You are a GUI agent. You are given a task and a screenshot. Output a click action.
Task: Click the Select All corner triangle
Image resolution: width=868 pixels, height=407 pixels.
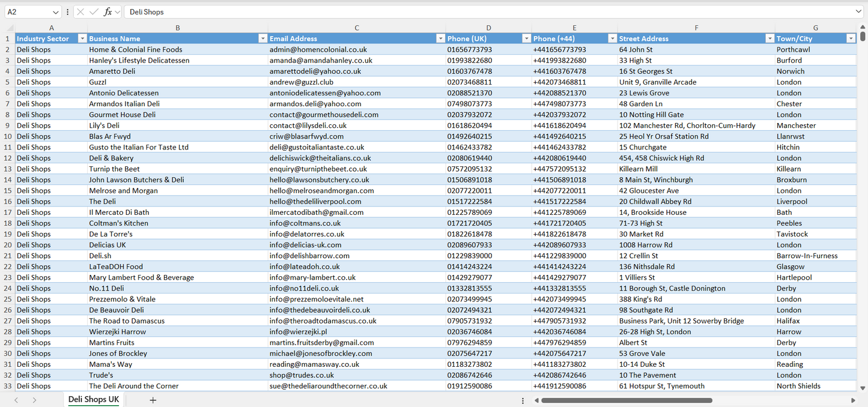9,28
